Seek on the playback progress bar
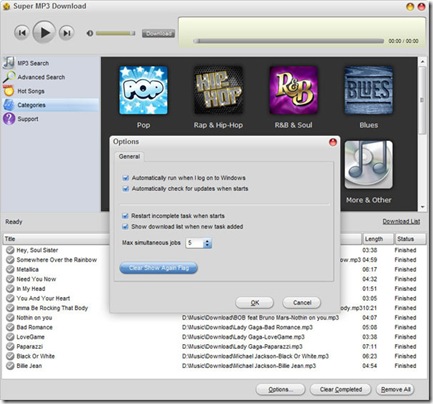This screenshot has height=404, width=433. point(288,41)
